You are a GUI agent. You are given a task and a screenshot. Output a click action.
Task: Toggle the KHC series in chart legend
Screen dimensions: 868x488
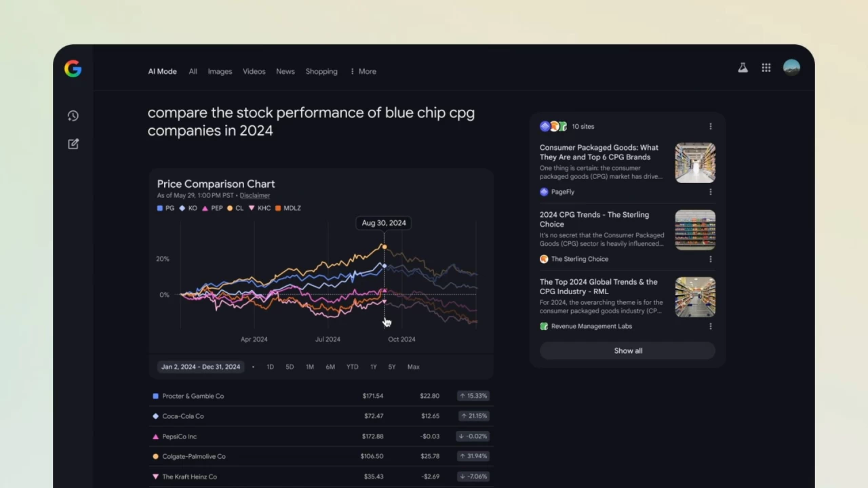(259, 208)
